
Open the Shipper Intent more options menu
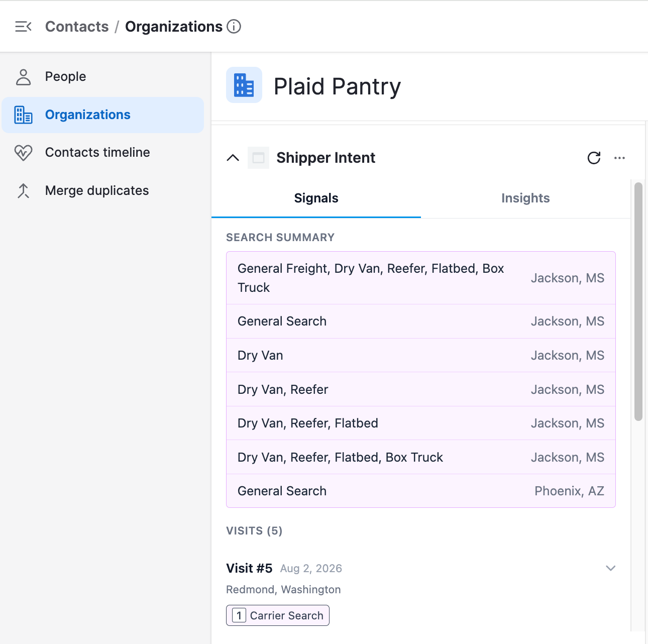619,158
